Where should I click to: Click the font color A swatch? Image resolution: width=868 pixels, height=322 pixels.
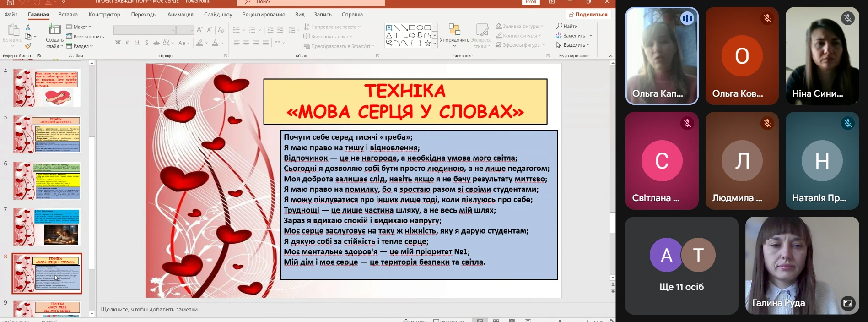point(215,43)
